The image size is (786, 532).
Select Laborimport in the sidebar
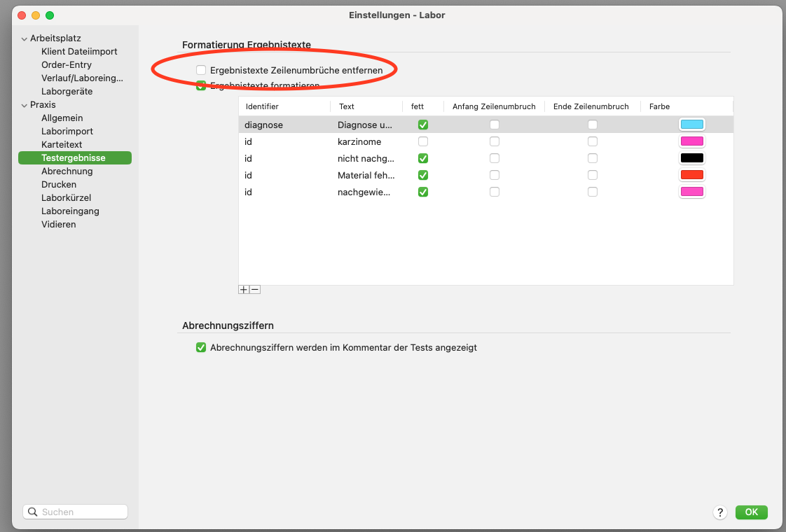[x=67, y=131]
